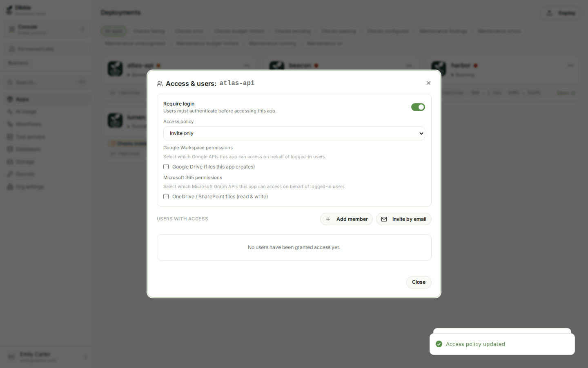Click the atlas-api name in the dialog title
588x368 pixels.
237,83
